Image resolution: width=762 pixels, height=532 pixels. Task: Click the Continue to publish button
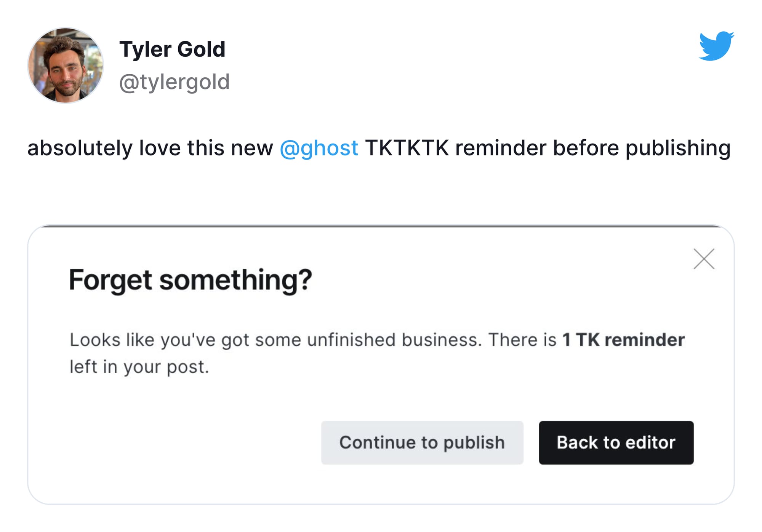pyautogui.click(x=422, y=443)
